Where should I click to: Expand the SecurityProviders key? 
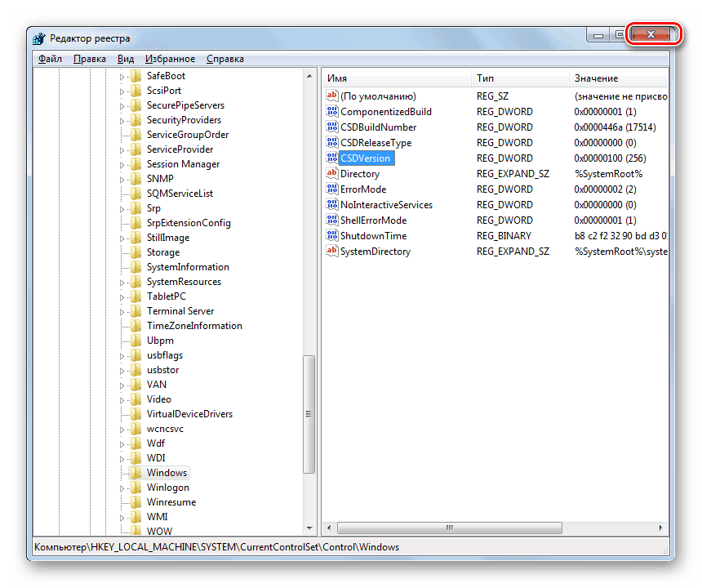click(122, 121)
